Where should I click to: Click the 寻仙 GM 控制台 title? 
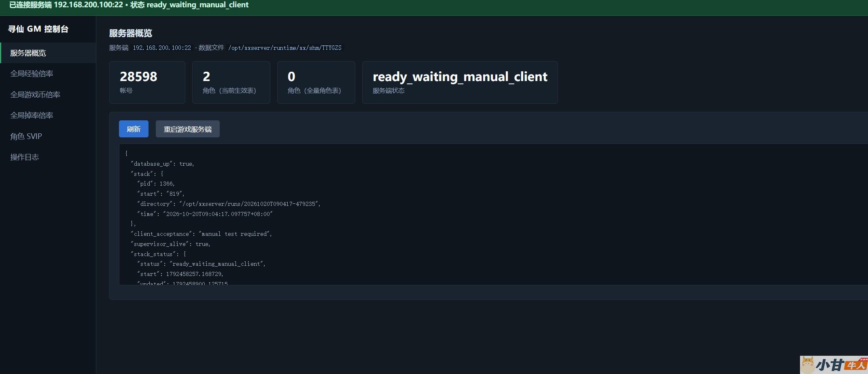pyautogui.click(x=38, y=29)
